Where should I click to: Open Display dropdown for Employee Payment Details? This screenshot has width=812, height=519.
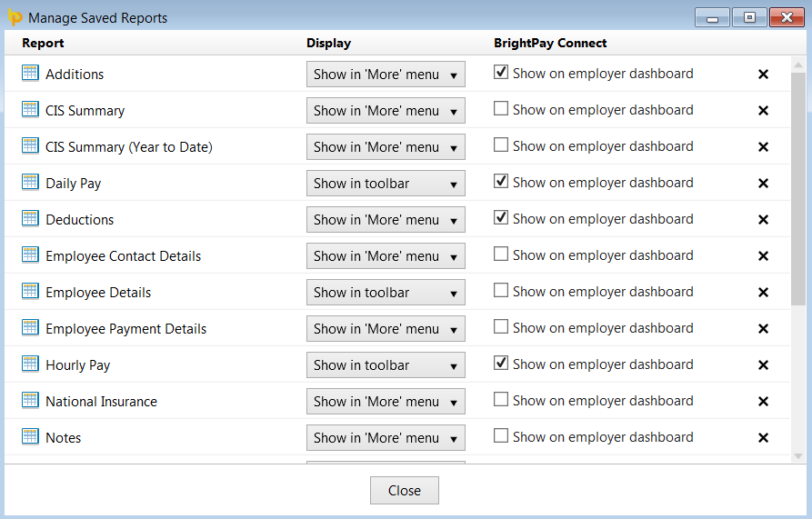pos(386,329)
